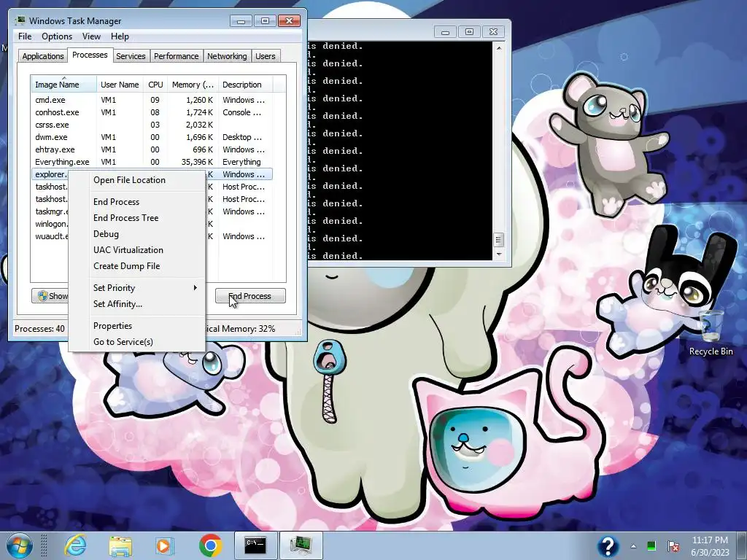Image resolution: width=747 pixels, height=560 pixels.
Task: Choose End Process Tree in context menu
Action: pyautogui.click(x=137, y=217)
